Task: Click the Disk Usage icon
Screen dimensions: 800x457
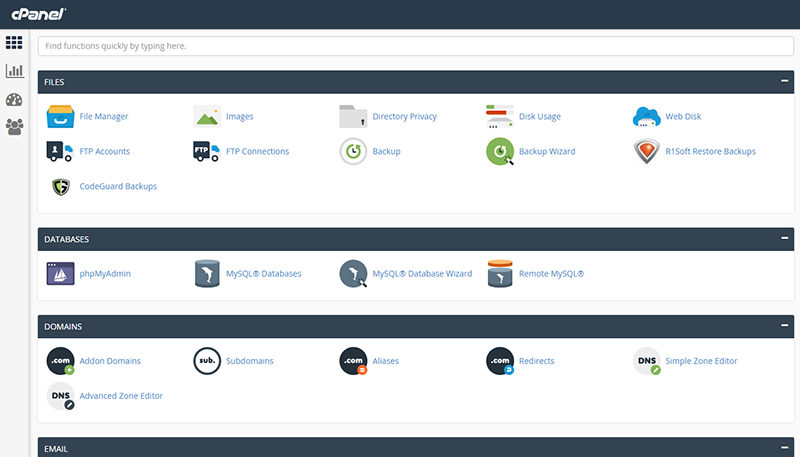Action: pos(499,116)
